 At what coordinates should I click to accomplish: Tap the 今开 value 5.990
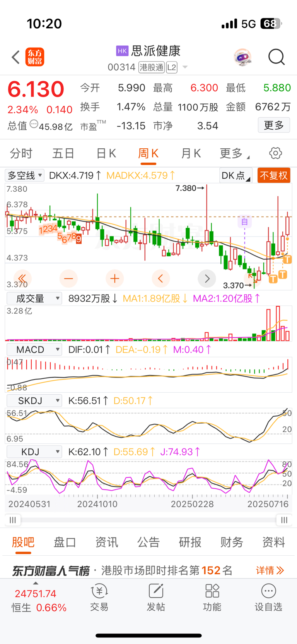point(131,88)
